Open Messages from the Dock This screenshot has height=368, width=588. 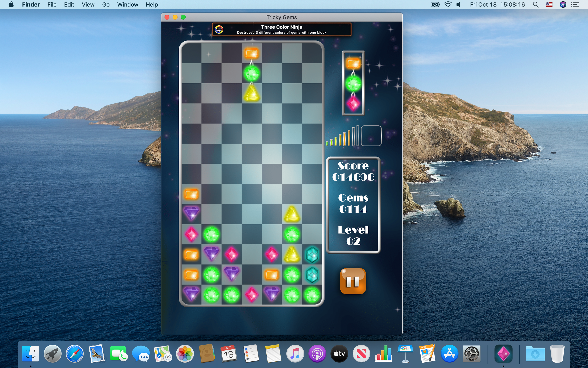pyautogui.click(x=141, y=353)
